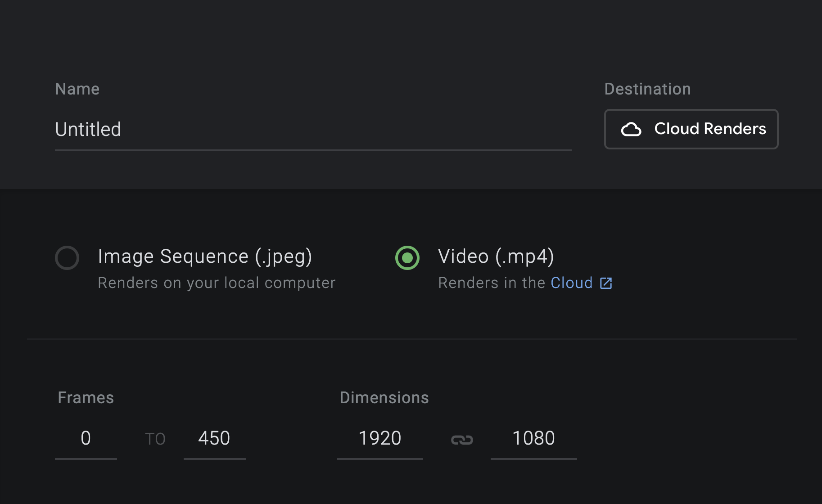This screenshot has height=504, width=822.
Task: Click the Image Sequence (.jpeg) label text
Action: click(x=205, y=256)
